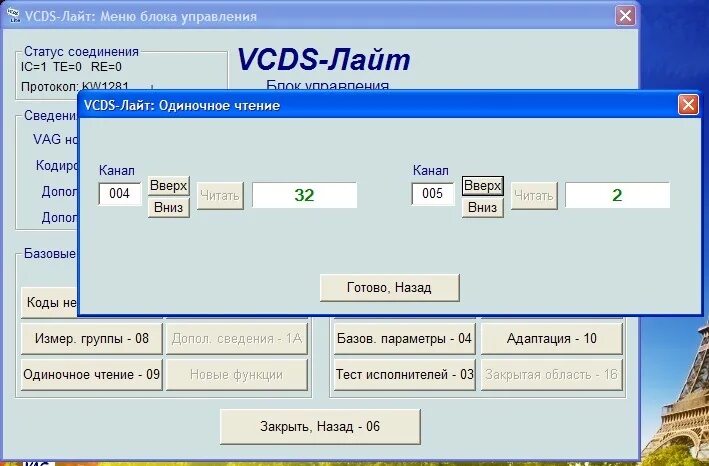Open Одиночное чтение - 09 function

[92, 375]
